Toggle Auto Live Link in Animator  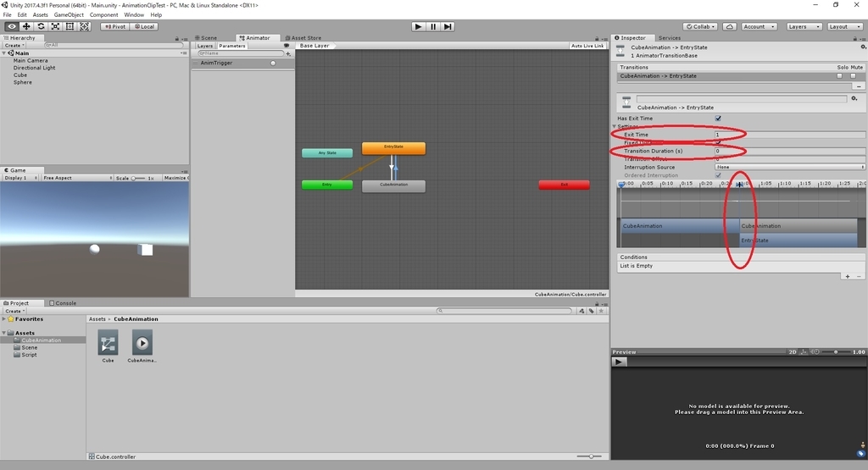point(587,46)
